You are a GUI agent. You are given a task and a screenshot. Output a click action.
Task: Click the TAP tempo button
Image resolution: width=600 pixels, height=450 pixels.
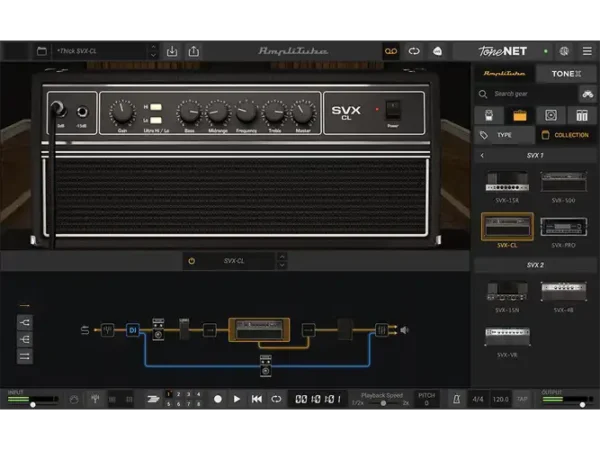pos(522,399)
